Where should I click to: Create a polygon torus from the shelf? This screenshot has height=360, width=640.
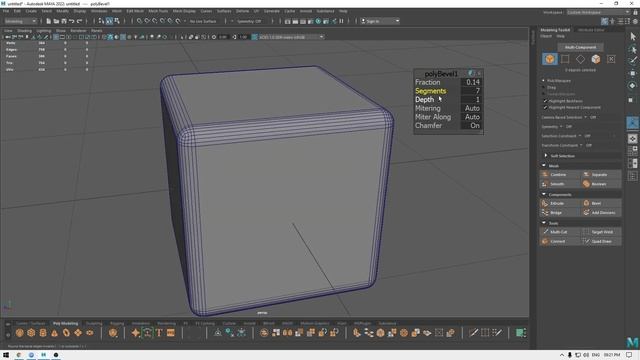tap(66, 333)
